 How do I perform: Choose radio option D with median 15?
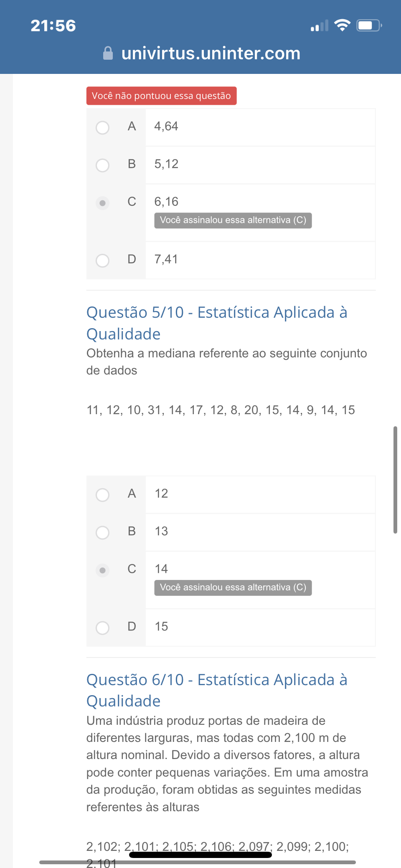coord(102,628)
